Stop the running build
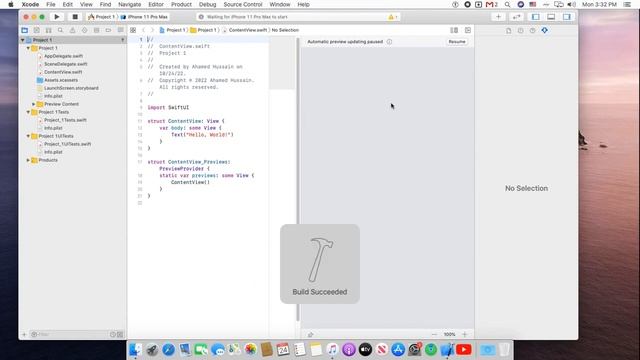Viewport: 640px width, 360px height. point(75,17)
